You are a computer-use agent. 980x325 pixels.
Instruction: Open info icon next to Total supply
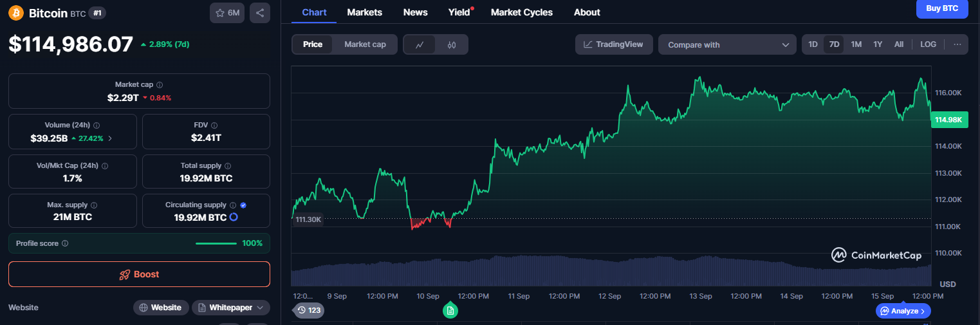pyautogui.click(x=228, y=166)
